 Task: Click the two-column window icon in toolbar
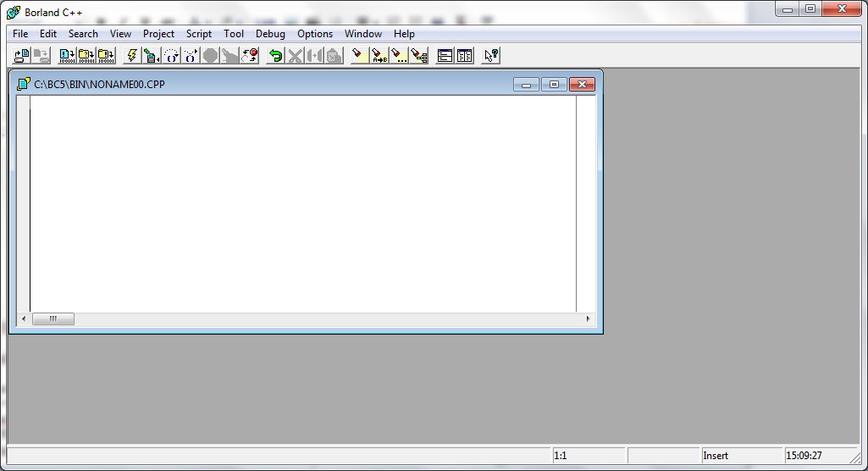(x=464, y=55)
